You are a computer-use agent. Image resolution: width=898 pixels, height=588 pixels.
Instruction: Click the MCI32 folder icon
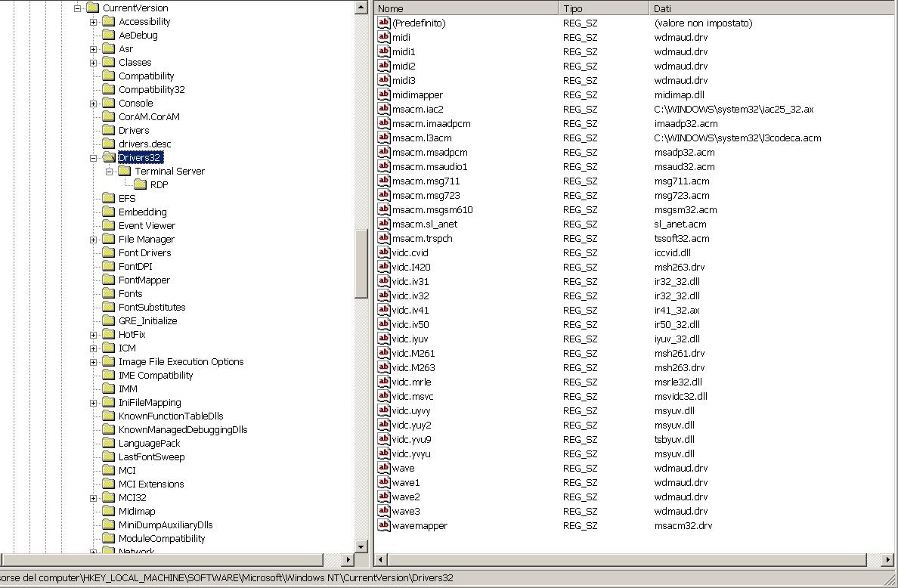coord(109,497)
